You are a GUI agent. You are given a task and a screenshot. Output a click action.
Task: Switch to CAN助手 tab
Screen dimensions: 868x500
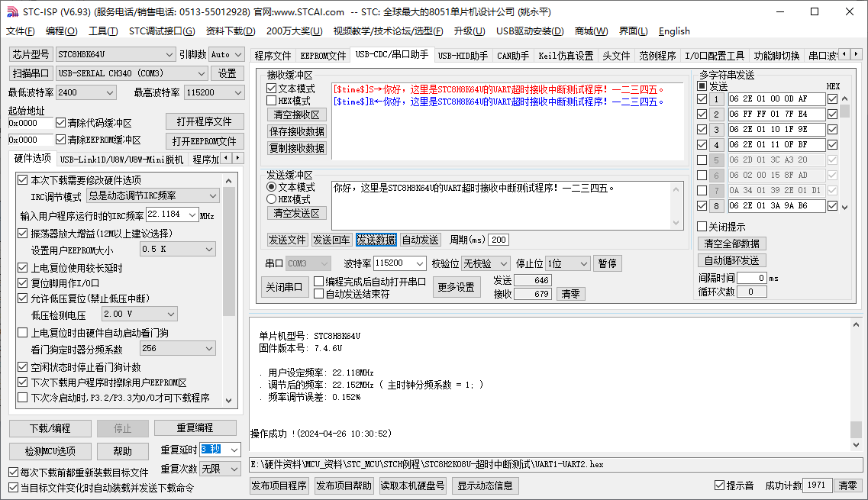tap(512, 56)
